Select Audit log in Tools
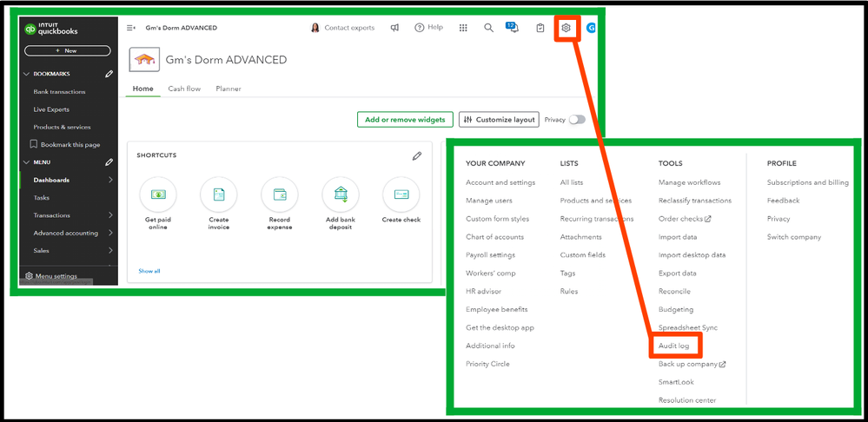This screenshot has width=868, height=422. pos(673,346)
